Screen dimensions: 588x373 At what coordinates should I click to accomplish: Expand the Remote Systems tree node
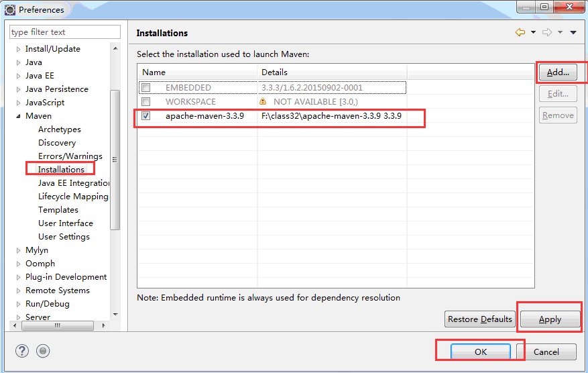[18, 290]
